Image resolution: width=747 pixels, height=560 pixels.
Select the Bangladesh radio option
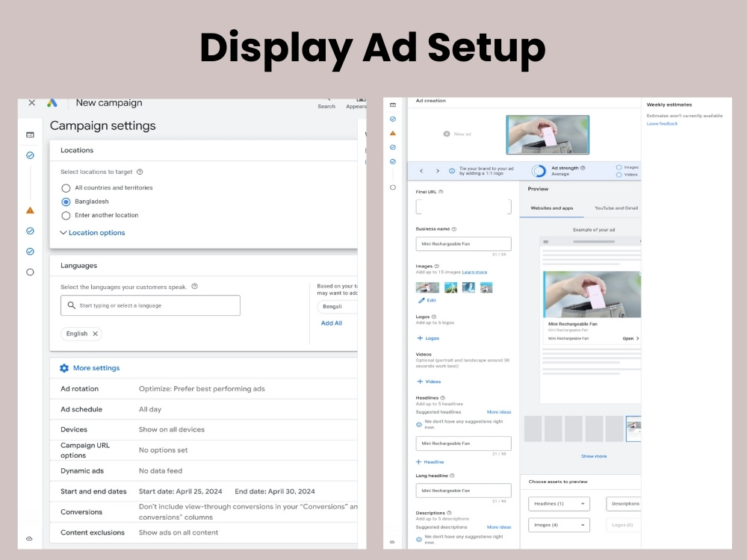point(66,202)
